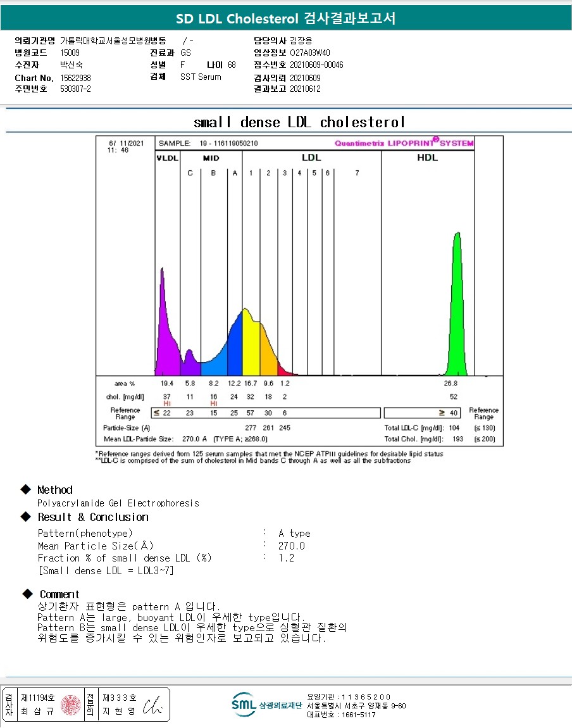Select Total LDL-C value 104
The width and height of the screenshot is (572, 728).
click(x=454, y=428)
